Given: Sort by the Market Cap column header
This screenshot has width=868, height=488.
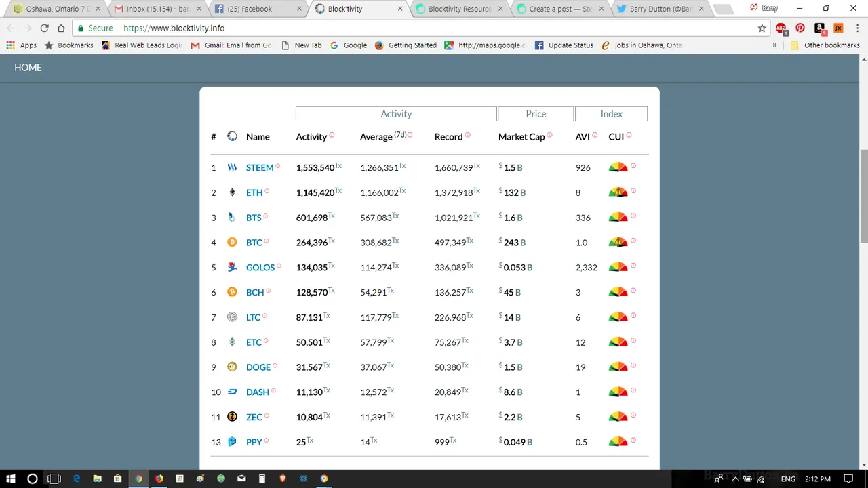Looking at the screenshot, I should point(521,136).
